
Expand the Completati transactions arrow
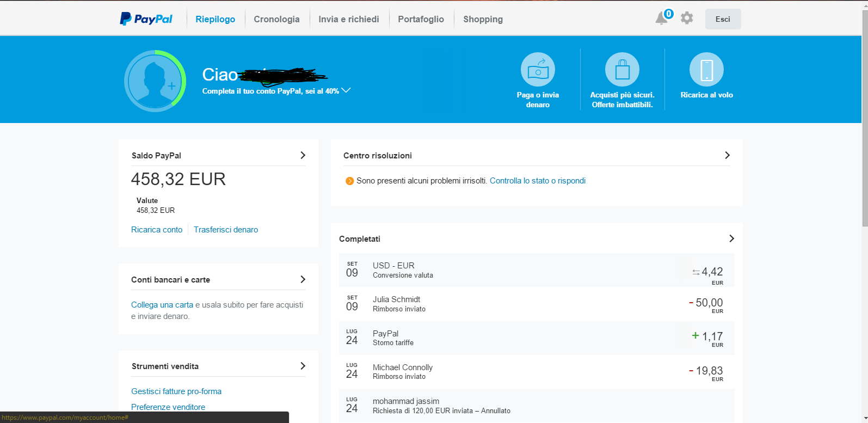[731, 238]
